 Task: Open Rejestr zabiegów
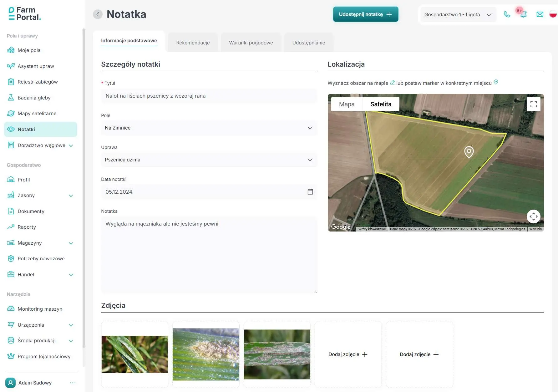tap(38, 82)
